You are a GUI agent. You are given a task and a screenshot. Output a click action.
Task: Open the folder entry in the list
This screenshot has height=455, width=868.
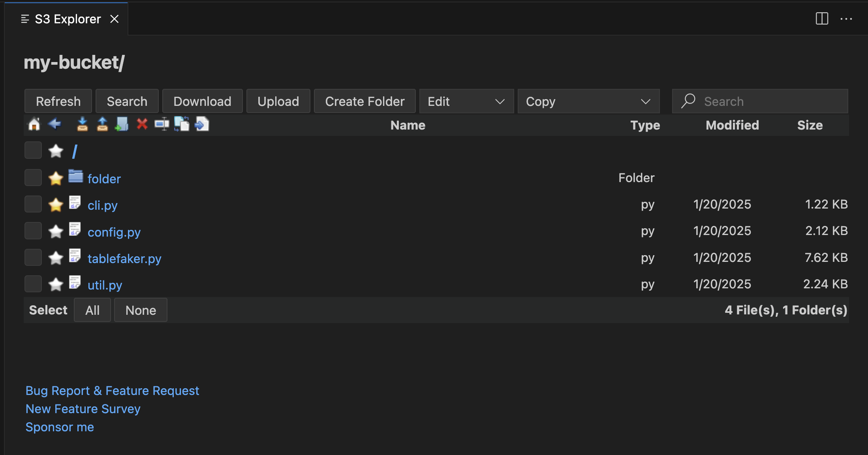pyautogui.click(x=104, y=179)
